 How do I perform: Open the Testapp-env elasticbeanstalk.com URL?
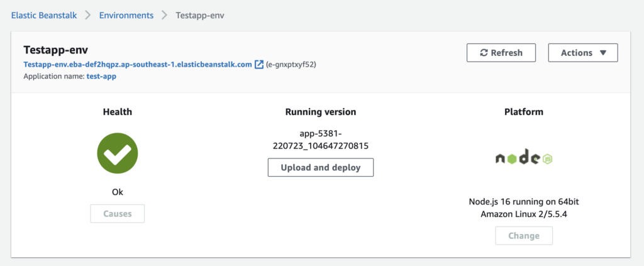click(138, 64)
